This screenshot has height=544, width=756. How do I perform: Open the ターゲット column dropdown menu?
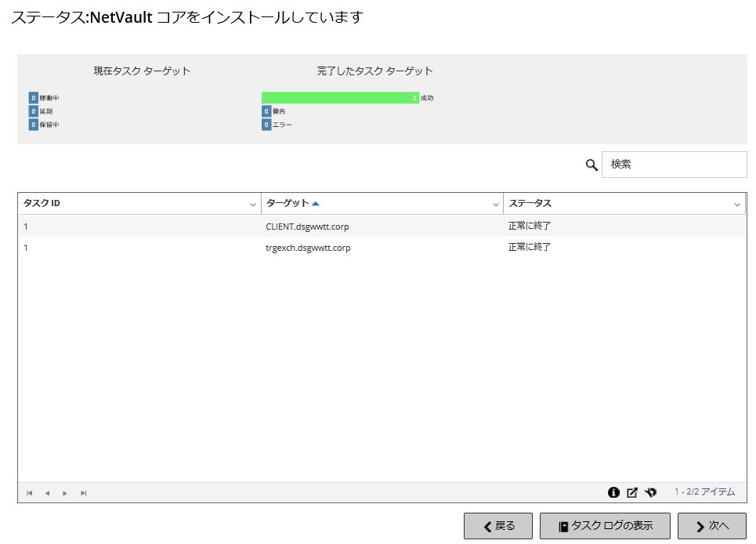pos(495,205)
